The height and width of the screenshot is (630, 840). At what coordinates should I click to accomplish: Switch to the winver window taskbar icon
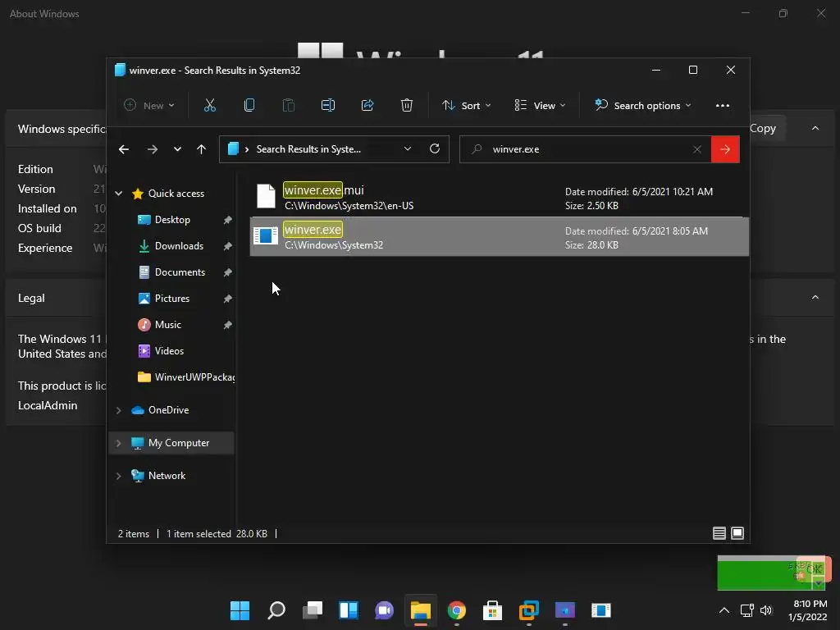point(600,610)
